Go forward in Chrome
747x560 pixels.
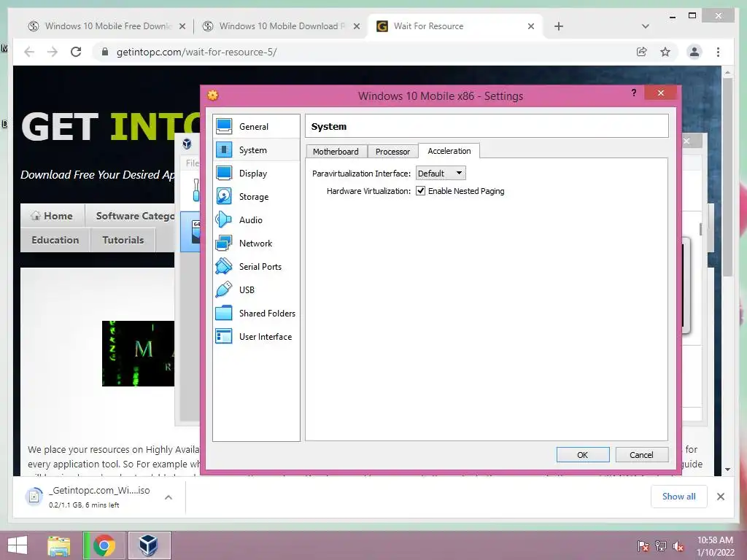53,52
